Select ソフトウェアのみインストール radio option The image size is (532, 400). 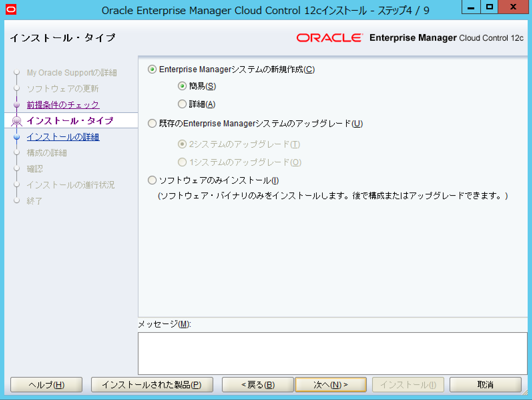(x=152, y=180)
